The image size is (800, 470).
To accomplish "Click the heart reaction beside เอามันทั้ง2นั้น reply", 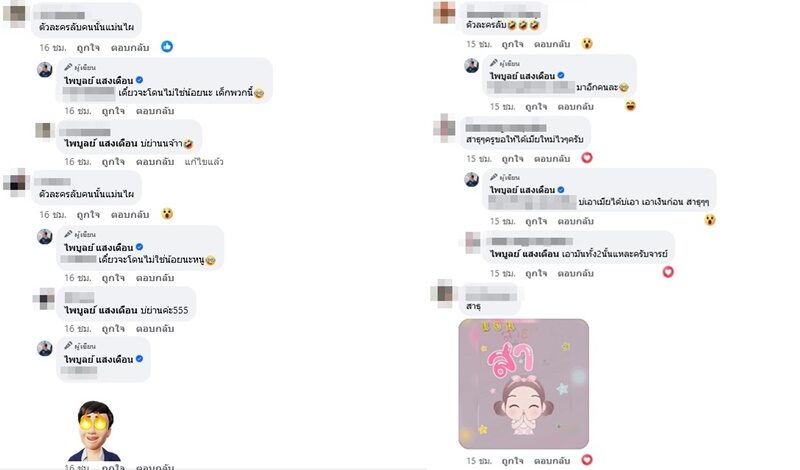I will [x=668, y=272].
